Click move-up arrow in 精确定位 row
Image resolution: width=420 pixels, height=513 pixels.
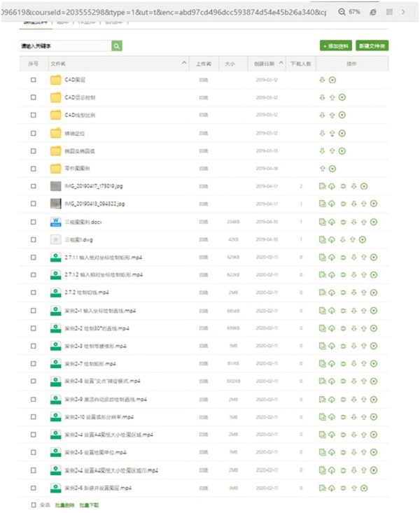[x=332, y=133]
